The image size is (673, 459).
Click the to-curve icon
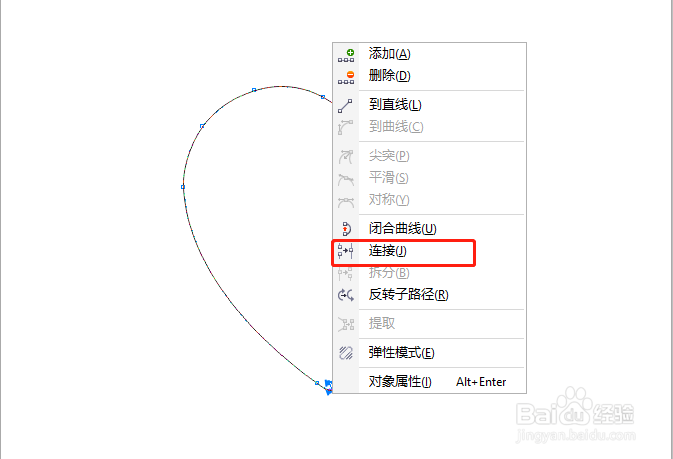pos(345,128)
